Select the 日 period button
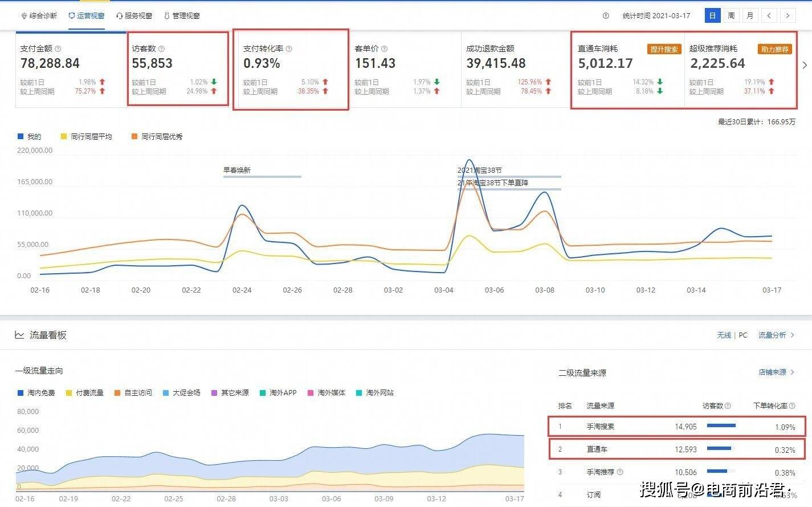The width and height of the screenshot is (812, 507). (x=712, y=16)
